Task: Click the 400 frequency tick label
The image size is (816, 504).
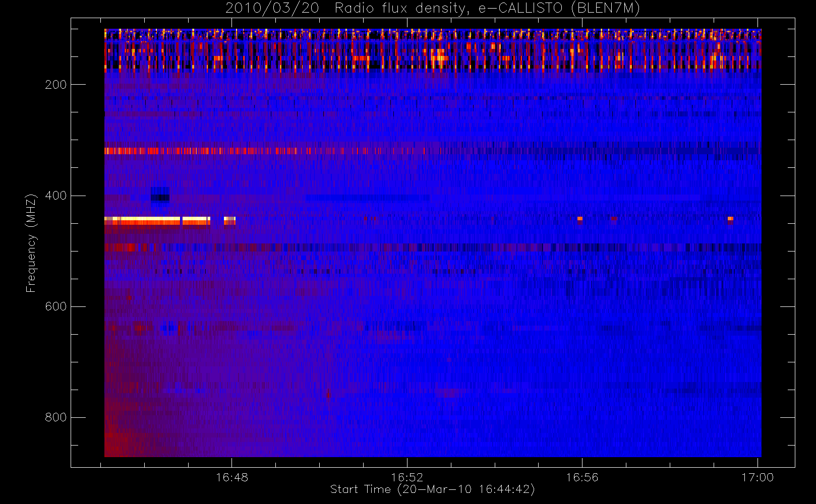Action: 55,196
